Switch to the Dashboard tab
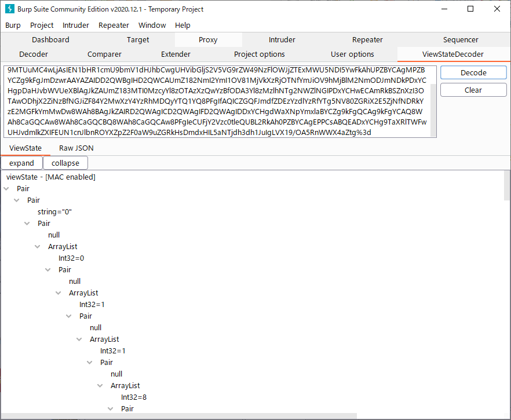 pyautogui.click(x=50, y=40)
